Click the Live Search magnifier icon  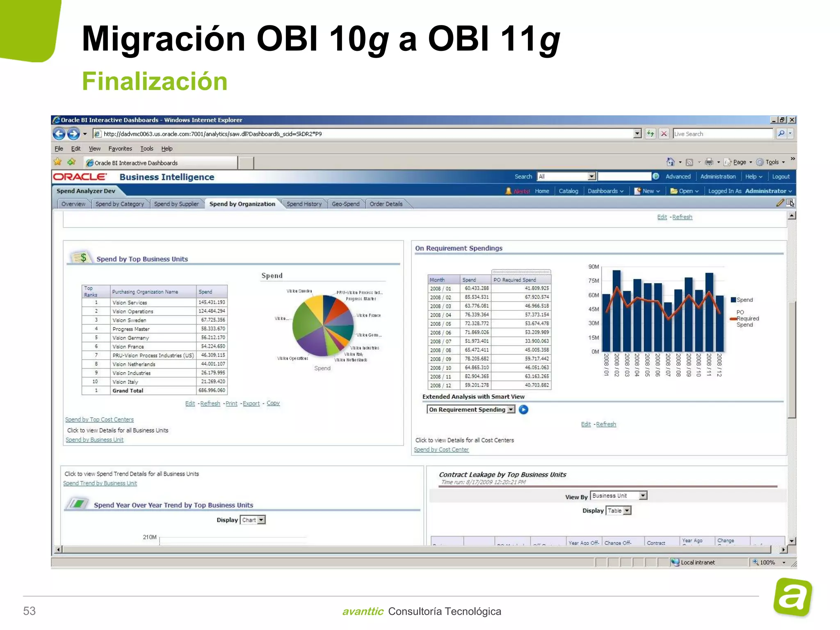[781, 134]
